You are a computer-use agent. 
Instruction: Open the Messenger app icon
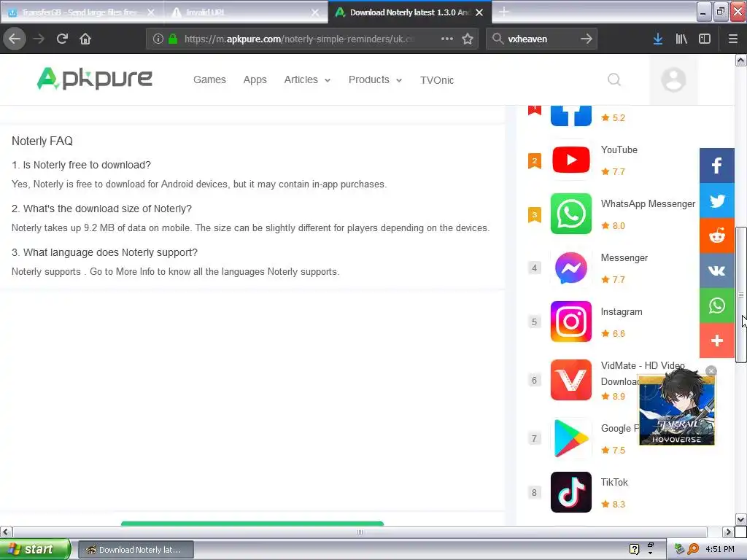click(x=570, y=268)
